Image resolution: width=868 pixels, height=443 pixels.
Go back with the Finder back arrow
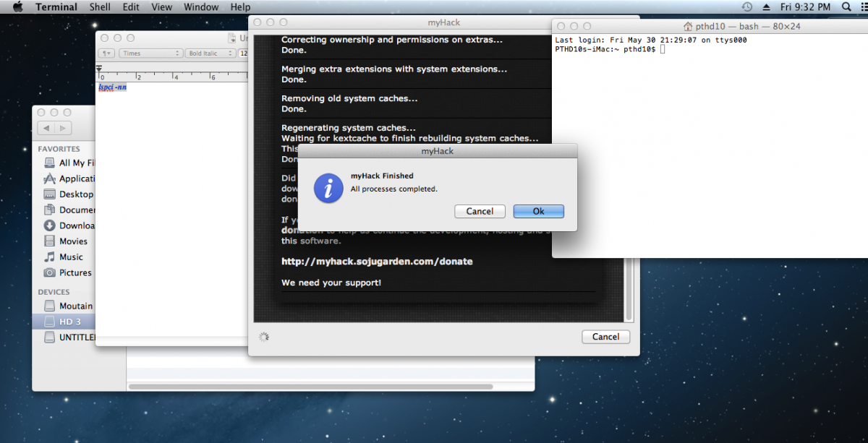click(x=47, y=128)
